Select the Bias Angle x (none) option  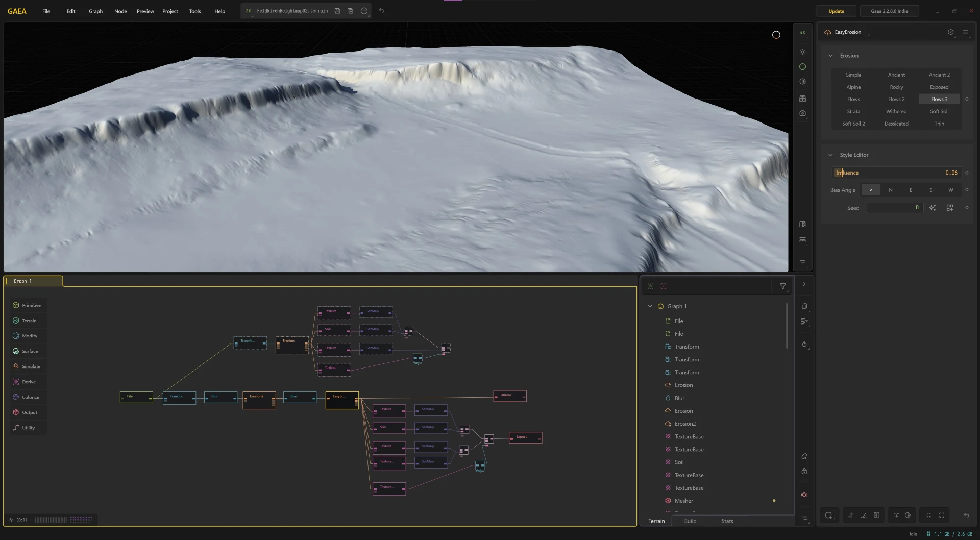point(871,190)
